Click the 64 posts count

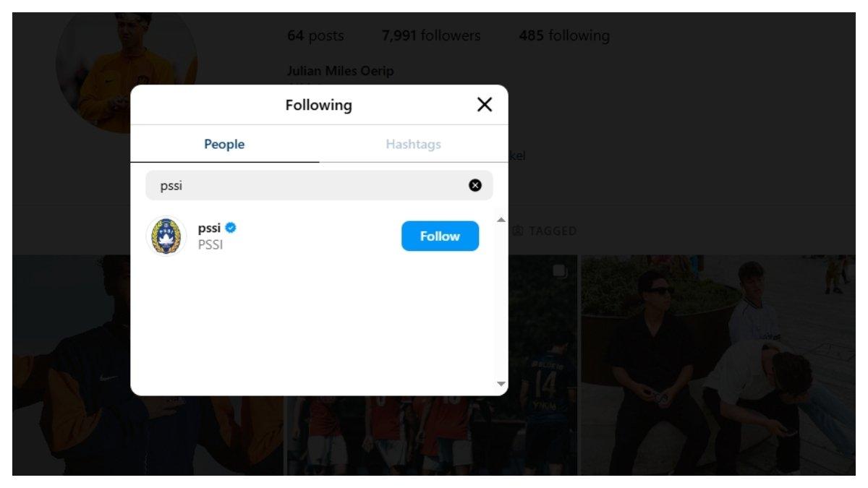click(x=315, y=35)
